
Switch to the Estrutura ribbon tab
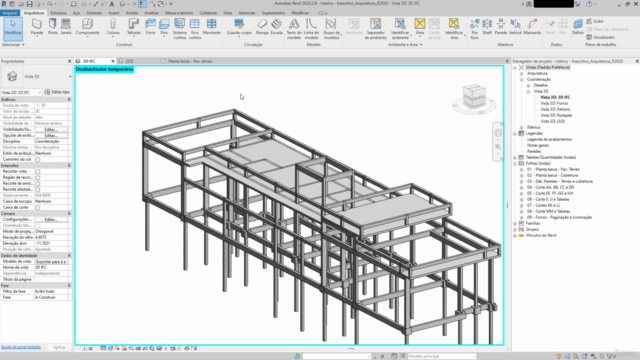pos(58,13)
